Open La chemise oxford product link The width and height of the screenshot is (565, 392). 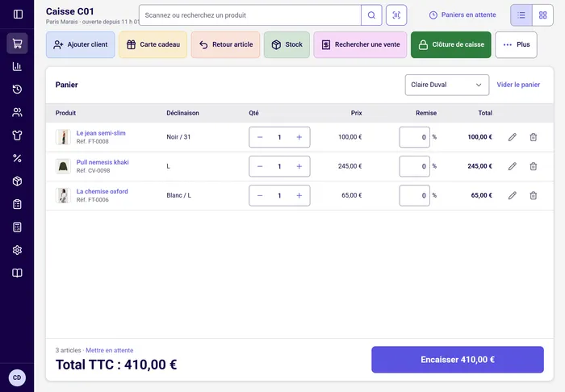tap(102, 191)
